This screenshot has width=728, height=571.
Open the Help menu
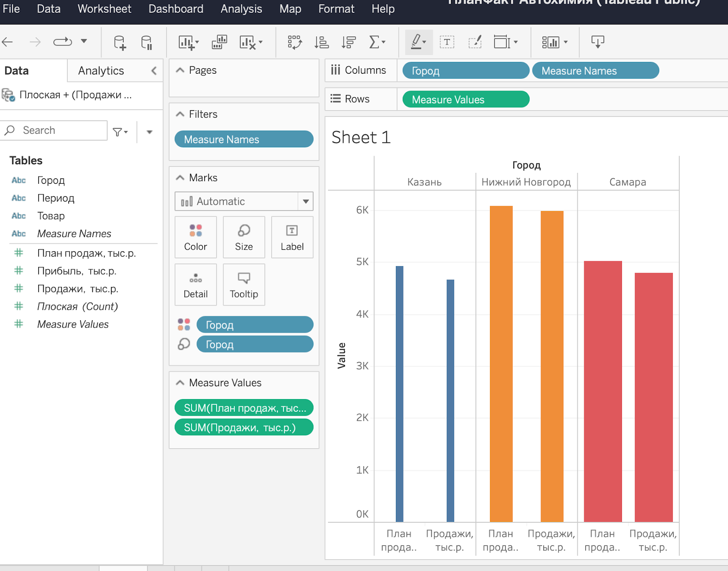tap(383, 9)
